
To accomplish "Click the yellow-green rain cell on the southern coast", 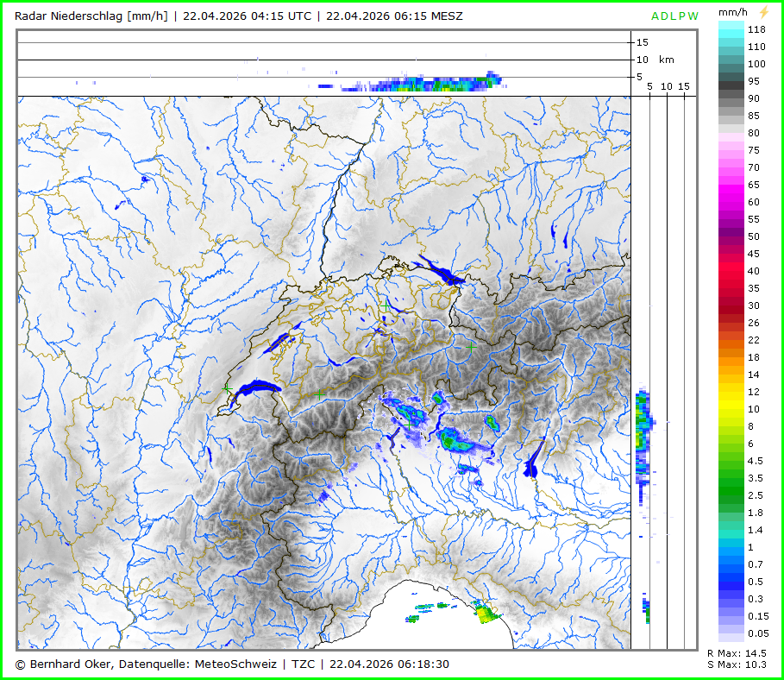I will 486,614.
